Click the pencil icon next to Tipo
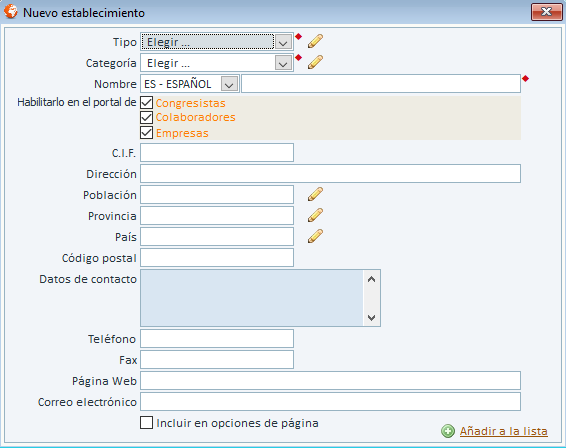566x448 pixels. click(x=315, y=41)
